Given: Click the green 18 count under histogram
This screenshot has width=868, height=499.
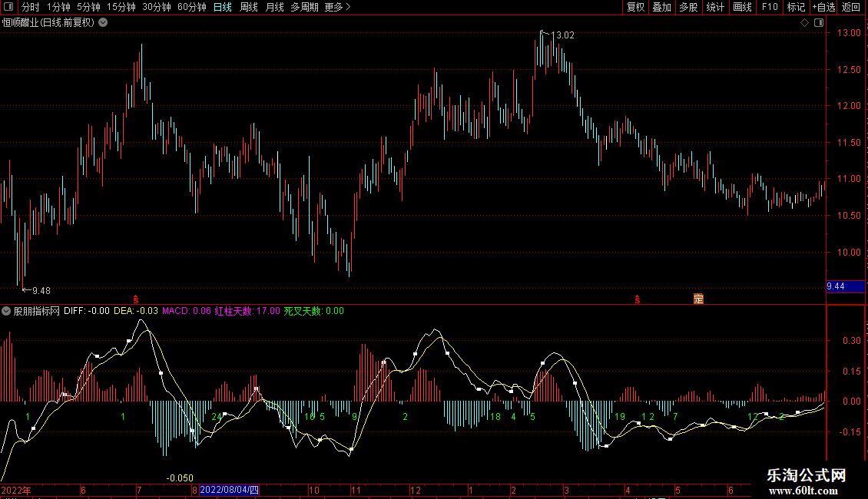Looking at the screenshot, I should pyautogui.click(x=495, y=417).
